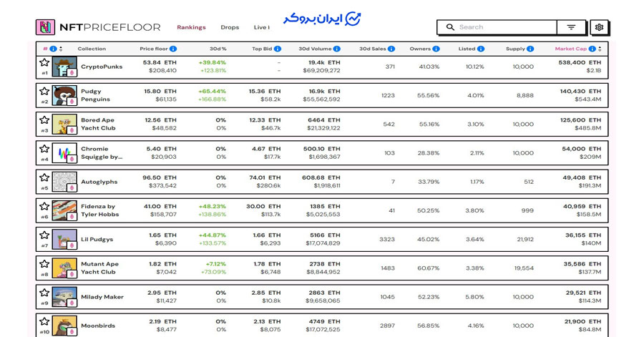Select Autoglyphs supply value 512
Screen dimensions: 644x337
click(529, 182)
